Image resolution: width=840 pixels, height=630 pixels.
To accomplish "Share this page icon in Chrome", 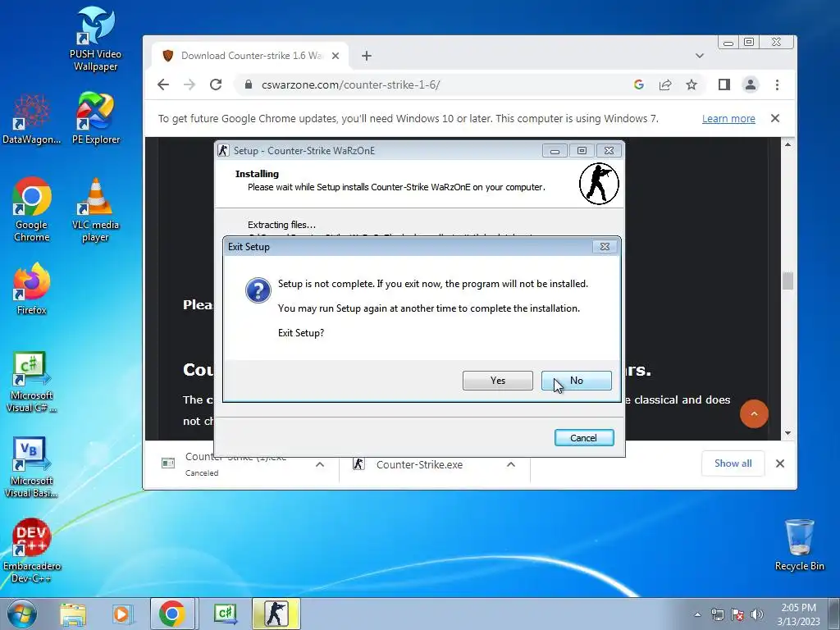I will 665,84.
